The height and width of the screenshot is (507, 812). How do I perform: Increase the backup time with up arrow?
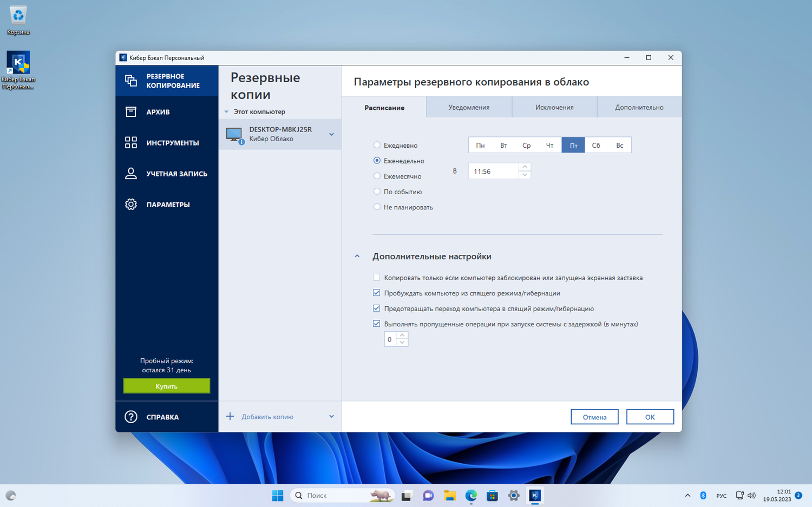coord(525,167)
